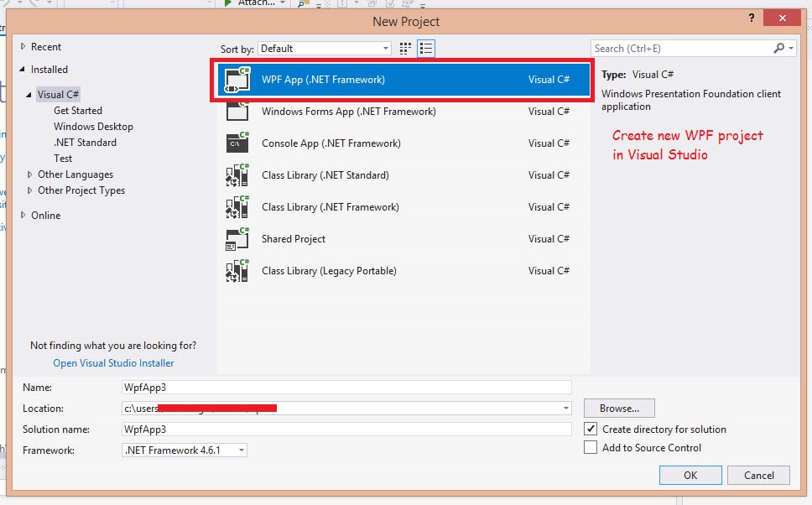Uncheck Create directory for solution
The height and width of the screenshot is (505, 812).
pos(591,429)
